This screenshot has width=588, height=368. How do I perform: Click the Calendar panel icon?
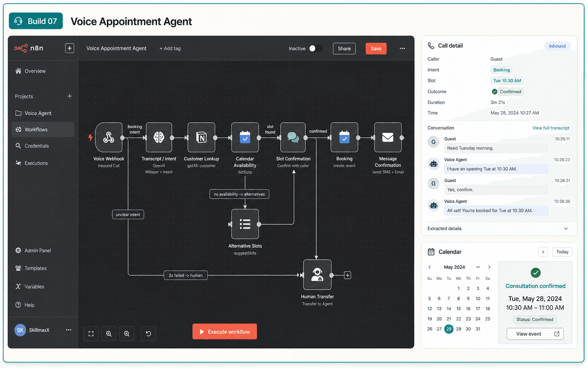click(x=431, y=252)
